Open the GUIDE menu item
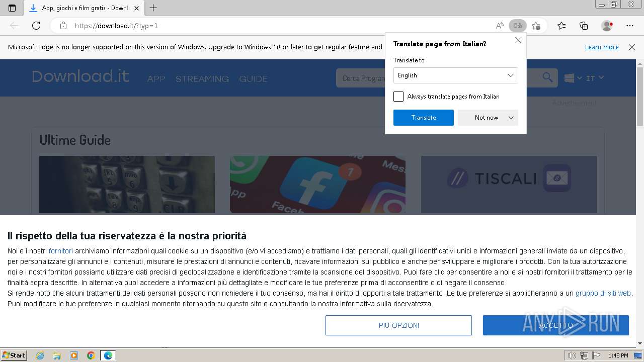This screenshot has width=644, height=362. click(253, 79)
